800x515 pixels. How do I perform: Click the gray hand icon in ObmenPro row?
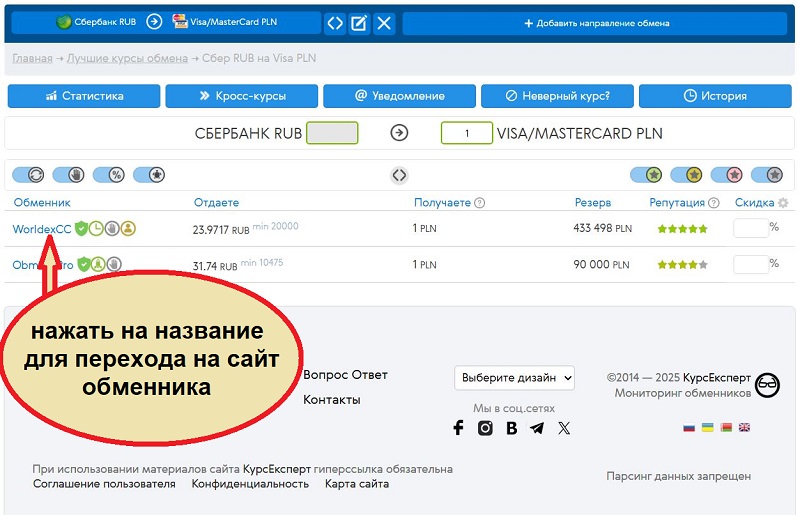114,264
